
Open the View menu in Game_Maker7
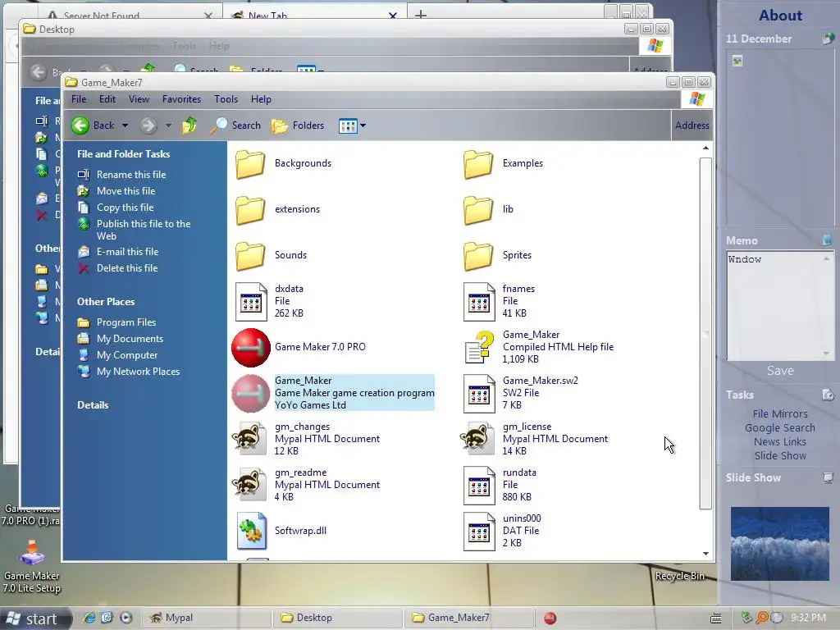point(139,99)
